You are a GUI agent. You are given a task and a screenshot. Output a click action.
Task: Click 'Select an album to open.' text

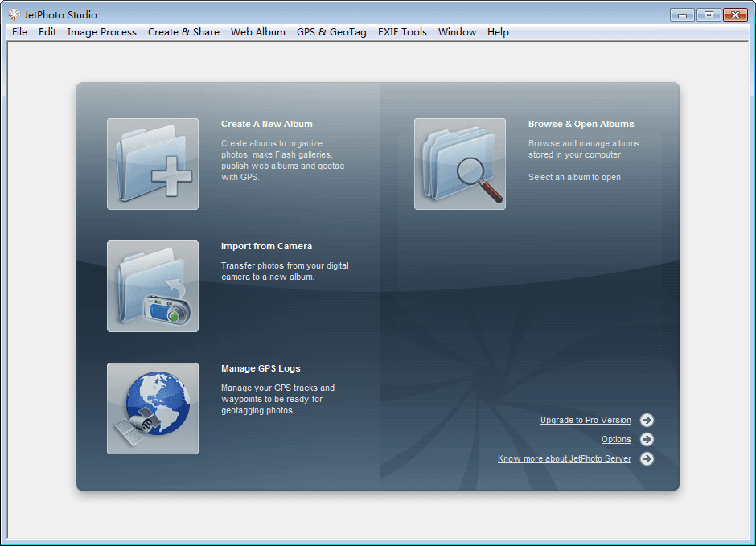click(x=576, y=178)
